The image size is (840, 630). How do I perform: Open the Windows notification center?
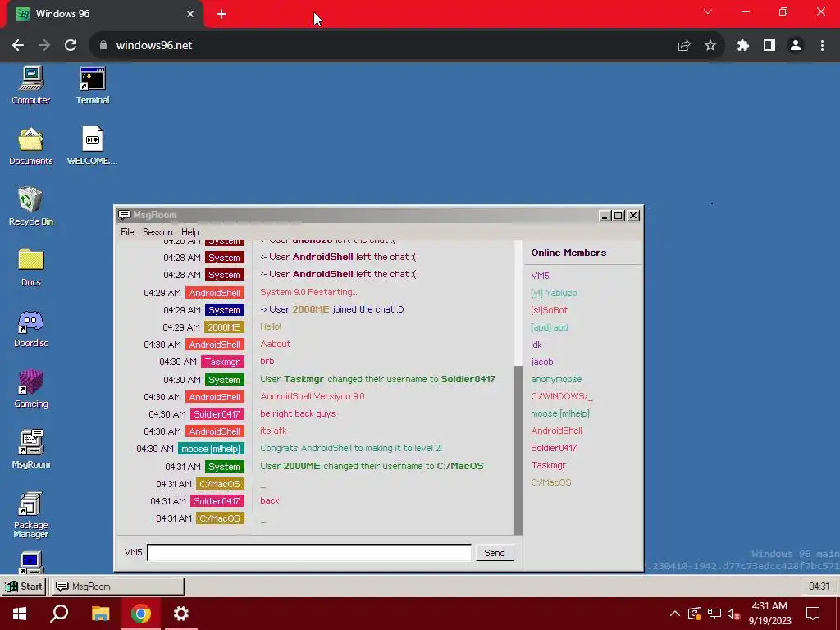click(813, 614)
